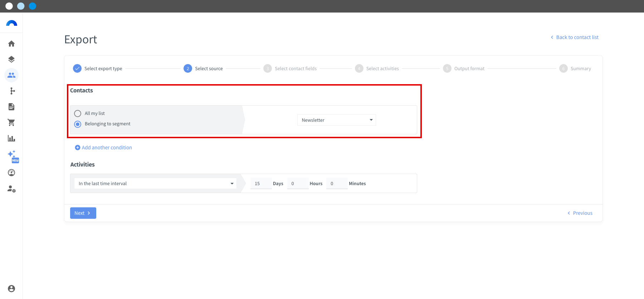Screen dimensions: 644x299
Task: Open the Contacts people icon
Action: [x=11, y=75]
